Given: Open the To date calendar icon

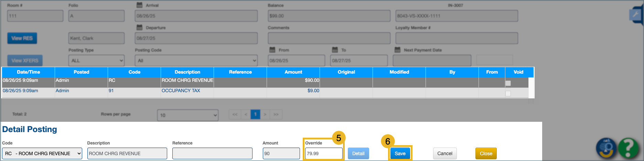Looking at the screenshot, I should 335,50.
